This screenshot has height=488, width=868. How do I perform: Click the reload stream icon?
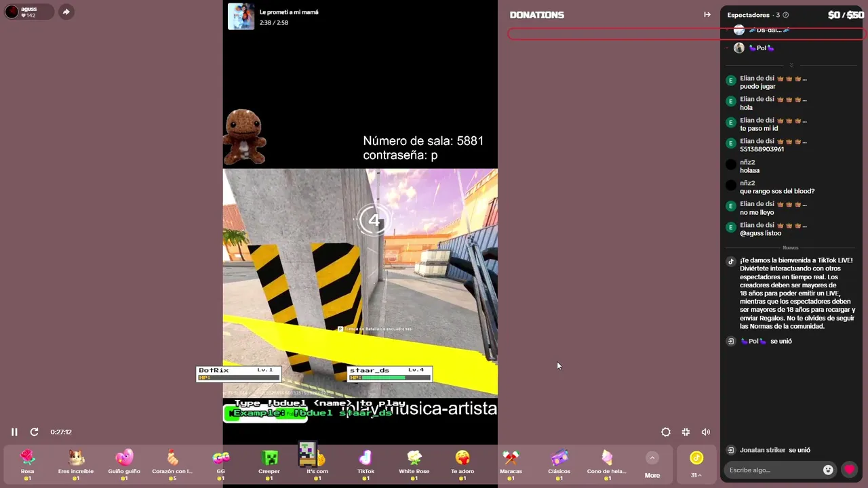[x=34, y=432]
